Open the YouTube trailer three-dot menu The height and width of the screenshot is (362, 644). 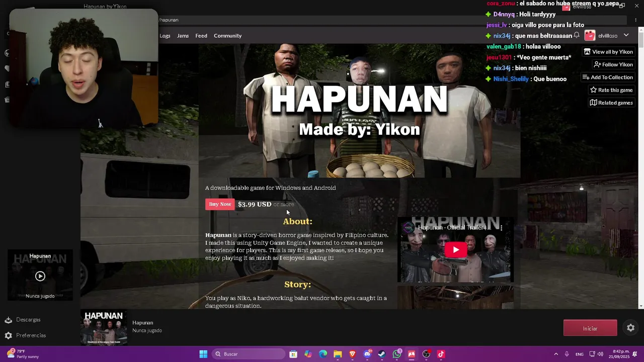click(x=501, y=228)
